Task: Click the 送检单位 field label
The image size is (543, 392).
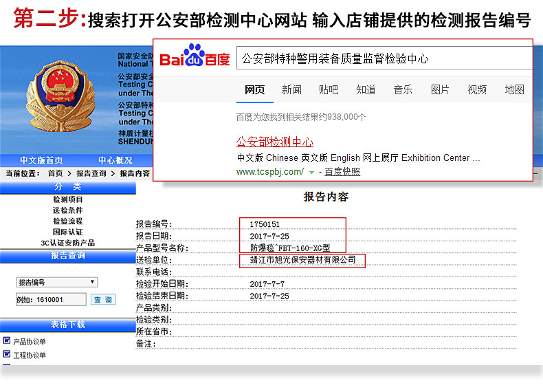Action: click(154, 260)
